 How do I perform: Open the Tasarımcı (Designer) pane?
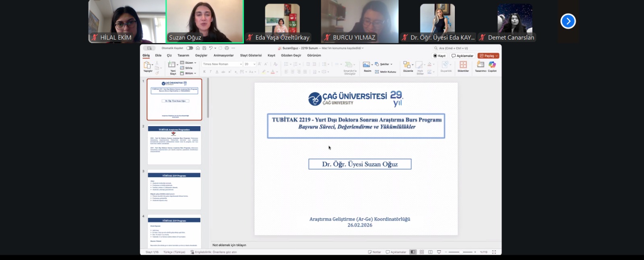pos(481,65)
